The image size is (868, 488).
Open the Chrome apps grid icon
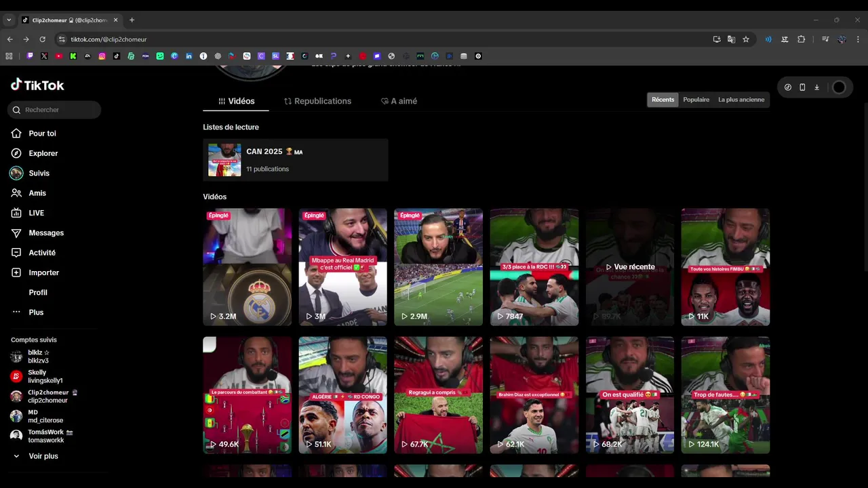click(x=9, y=56)
